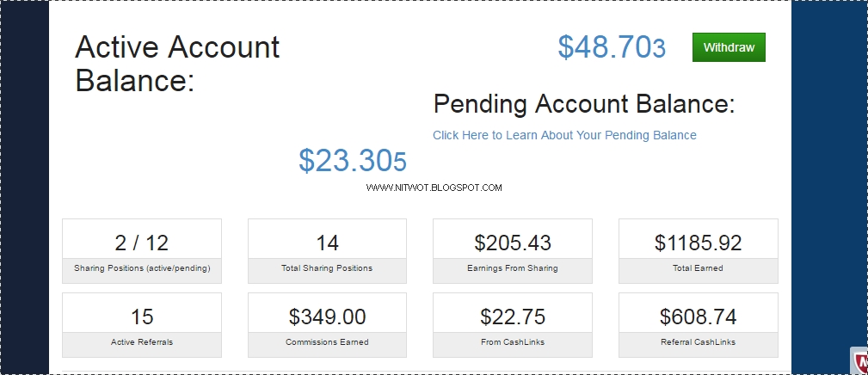Image resolution: width=868 pixels, height=375 pixels.
Task: Click the Total Sharing Positions caption
Action: coord(327,268)
